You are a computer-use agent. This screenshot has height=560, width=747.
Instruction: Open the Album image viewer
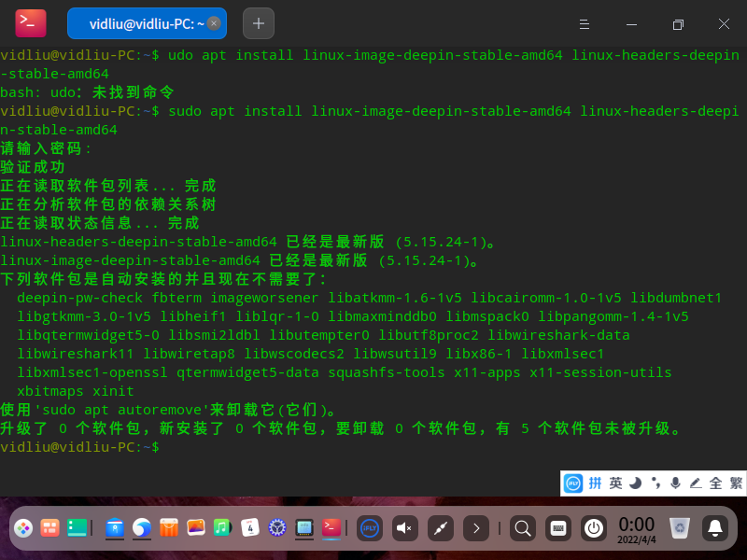coord(194,528)
